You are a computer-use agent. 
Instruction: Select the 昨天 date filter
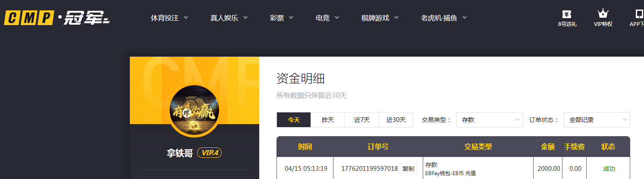tap(328, 120)
